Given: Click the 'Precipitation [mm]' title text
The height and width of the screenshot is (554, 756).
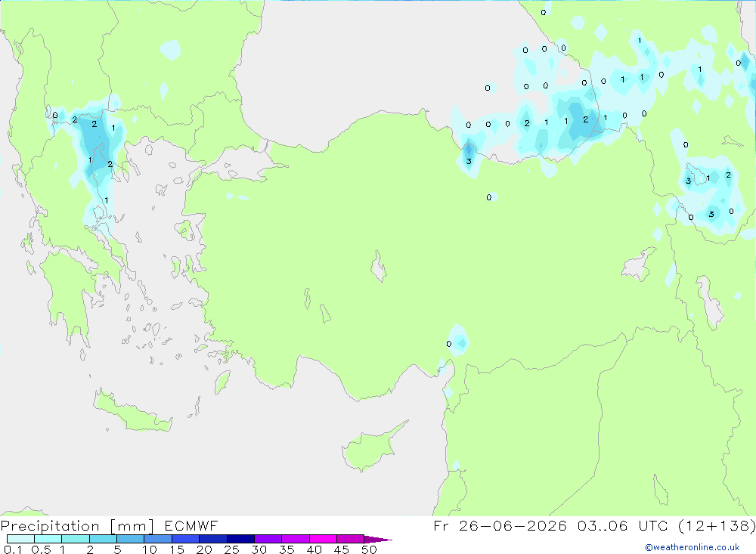Looking at the screenshot, I should pos(77,526).
